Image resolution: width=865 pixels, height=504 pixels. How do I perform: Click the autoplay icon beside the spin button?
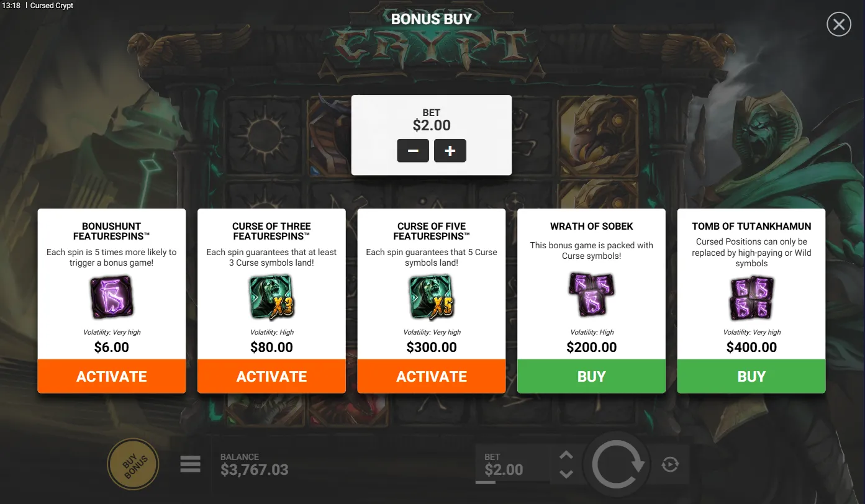click(x=669, y=464)
